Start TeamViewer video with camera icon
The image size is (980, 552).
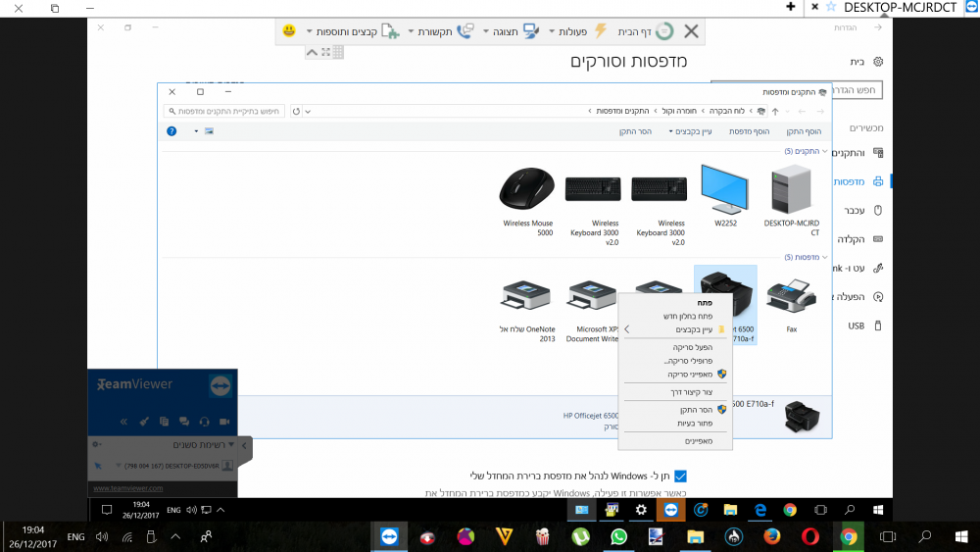pyautogui.click(x=224, y=422)
